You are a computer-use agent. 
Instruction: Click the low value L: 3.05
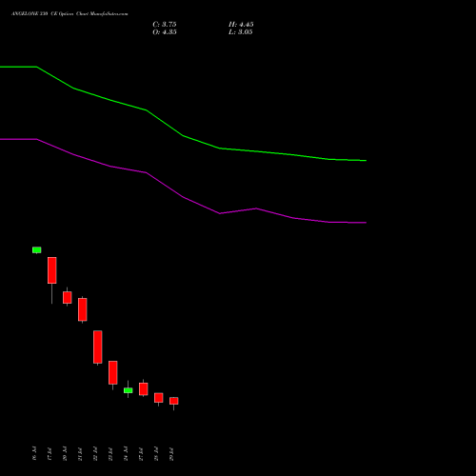point(241,32)
